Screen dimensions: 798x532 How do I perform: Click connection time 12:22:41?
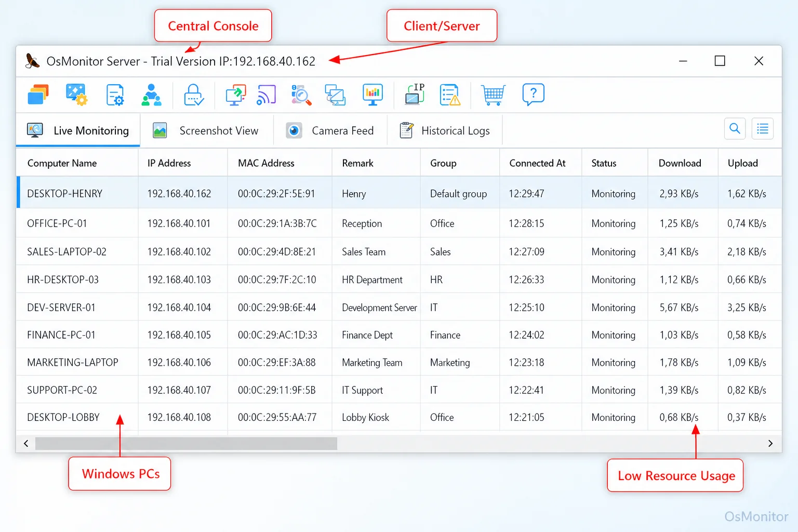[x=526, y=390]
